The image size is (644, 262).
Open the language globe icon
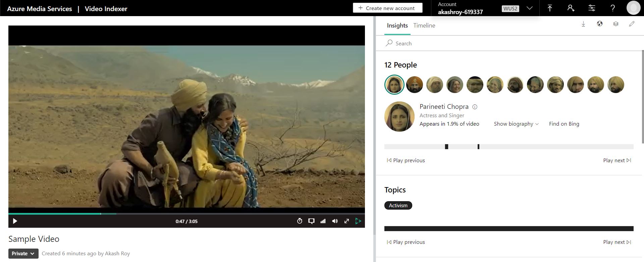[600, 24]
